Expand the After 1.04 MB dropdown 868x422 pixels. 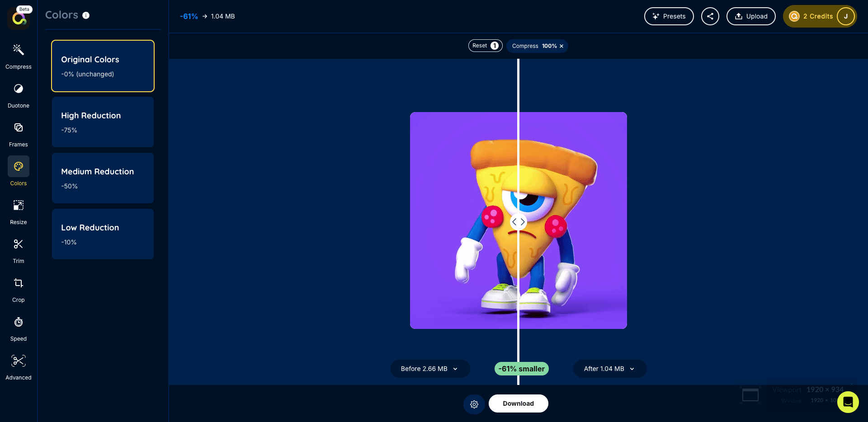(609, 369)
